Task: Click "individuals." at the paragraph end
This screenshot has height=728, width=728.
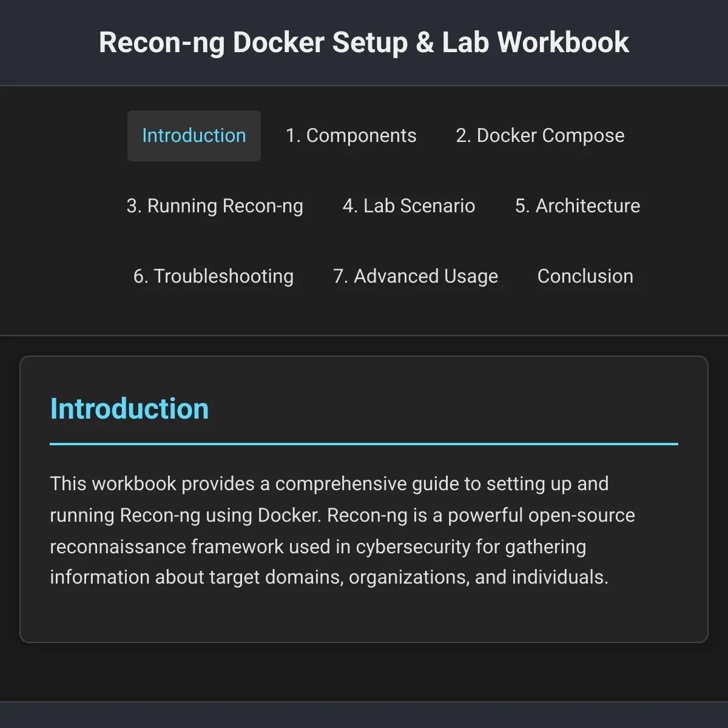Action: click(x=560, y=577)
